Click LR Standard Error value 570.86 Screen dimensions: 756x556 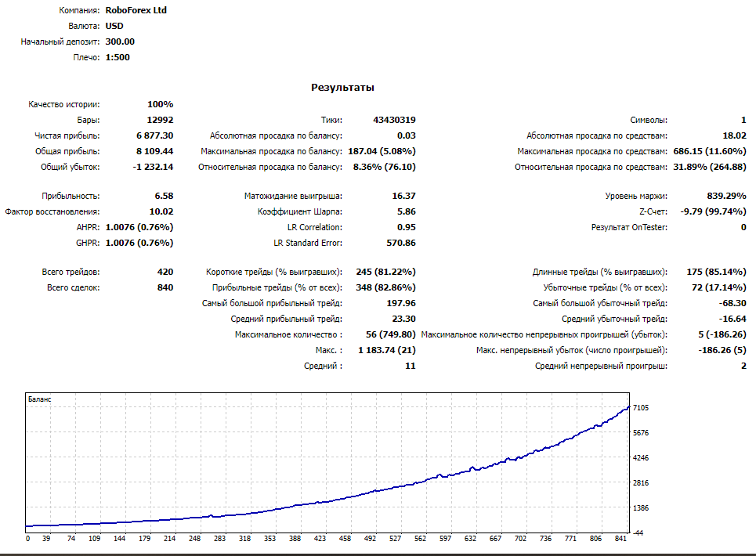coord(401,243)
